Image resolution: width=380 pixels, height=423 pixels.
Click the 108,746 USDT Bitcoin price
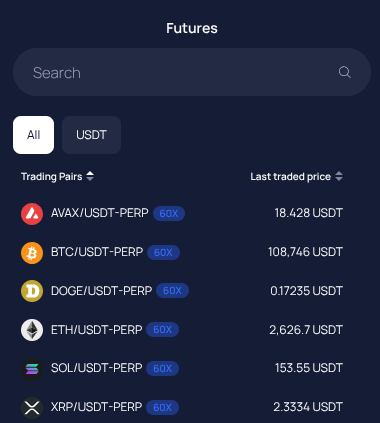coord(305,252)
